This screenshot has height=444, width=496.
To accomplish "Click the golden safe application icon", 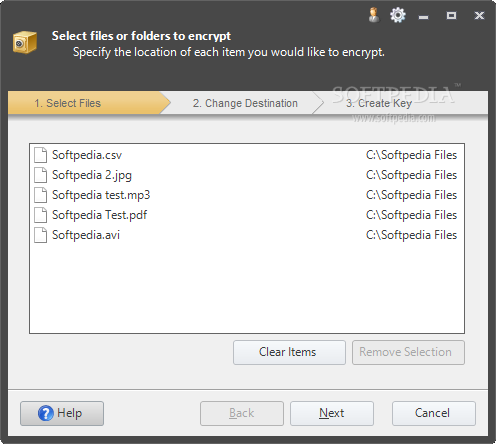I will click(x=25, y=42).
